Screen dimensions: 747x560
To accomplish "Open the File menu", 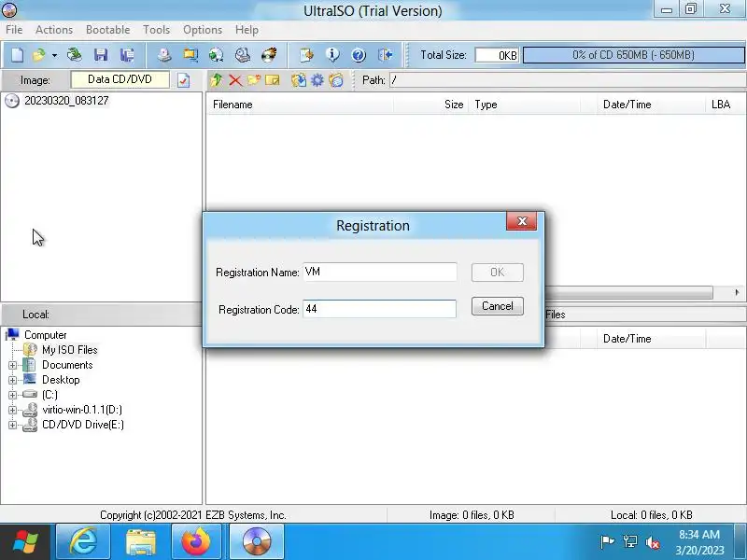I will (x=14, y=30).
